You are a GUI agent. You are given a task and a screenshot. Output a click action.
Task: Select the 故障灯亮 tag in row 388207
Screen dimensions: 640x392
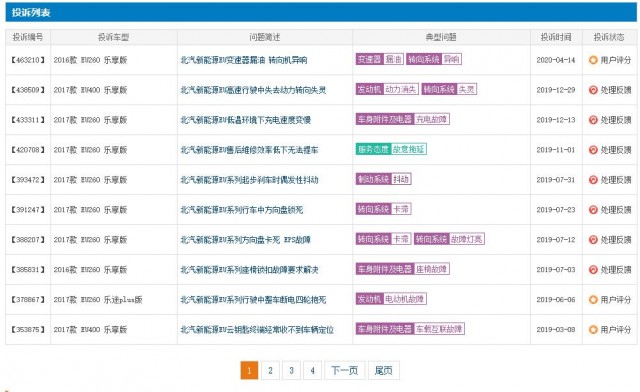point(467,239)
